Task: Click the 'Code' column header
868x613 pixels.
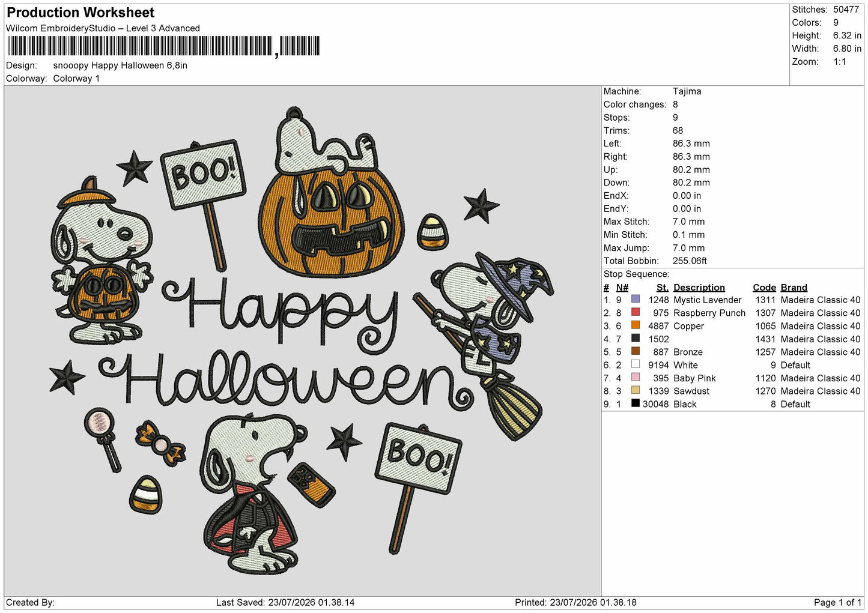Action: (764, 288)
